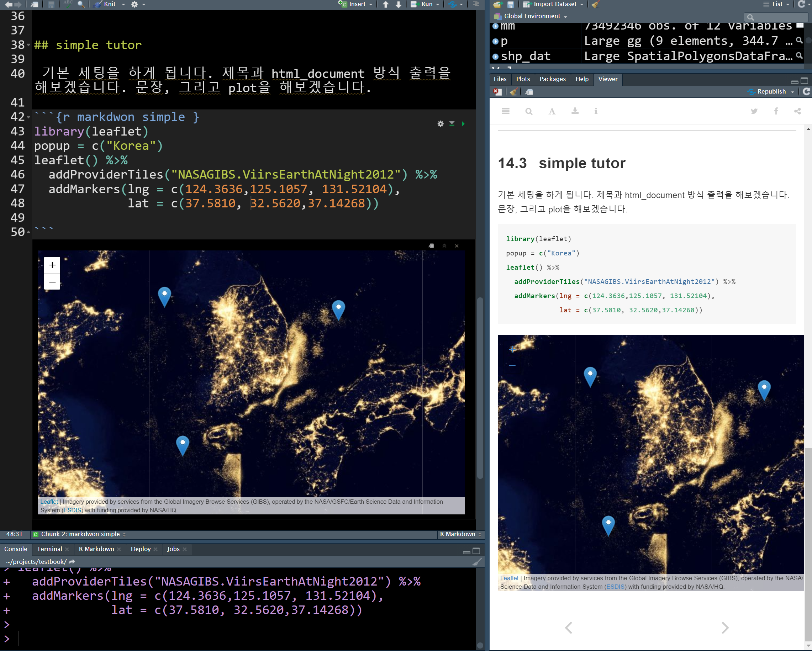Open the editor gear settings menu

pyautogui.click(x=135, y=5)
